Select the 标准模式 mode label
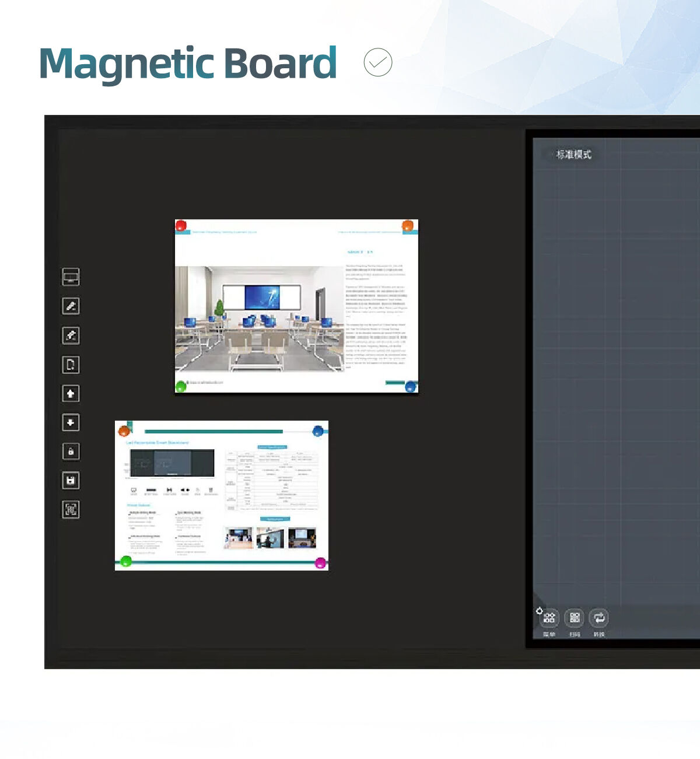The width and height of the screenshot is (700, 759). (573, 155)
